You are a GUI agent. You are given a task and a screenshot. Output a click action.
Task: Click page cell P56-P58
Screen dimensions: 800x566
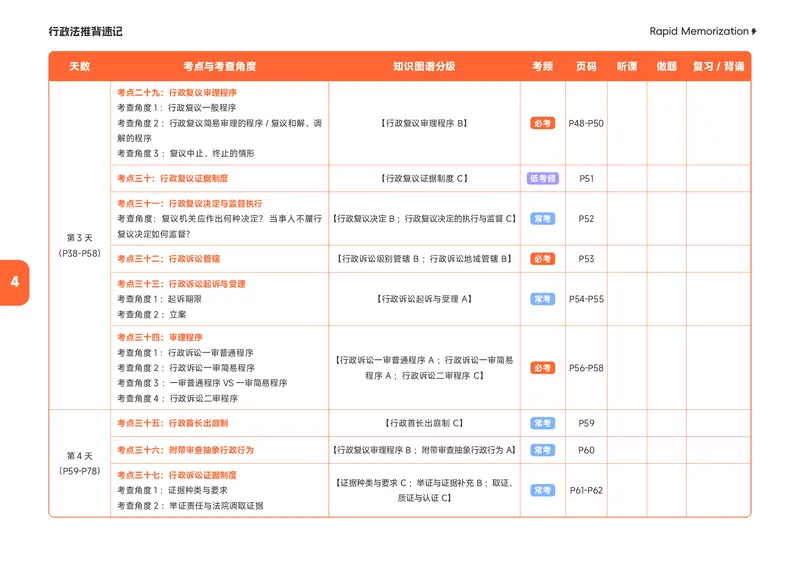point(586,368)
